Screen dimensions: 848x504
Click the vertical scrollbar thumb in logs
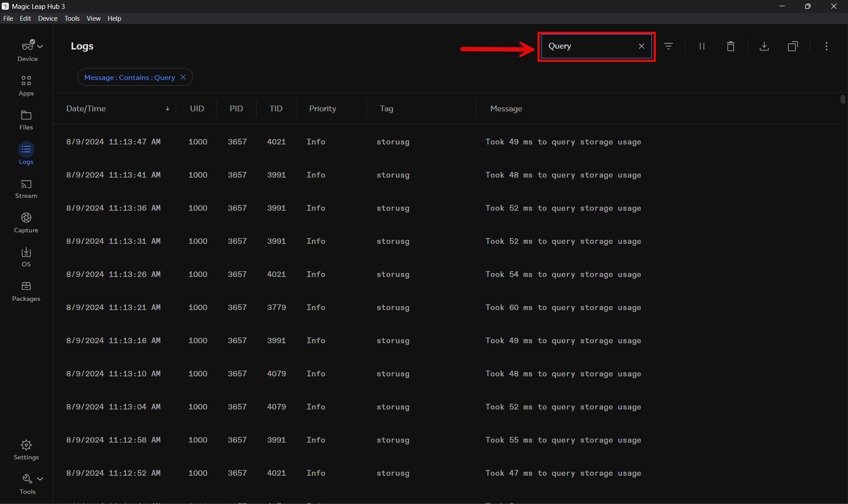tap(843, 99)
